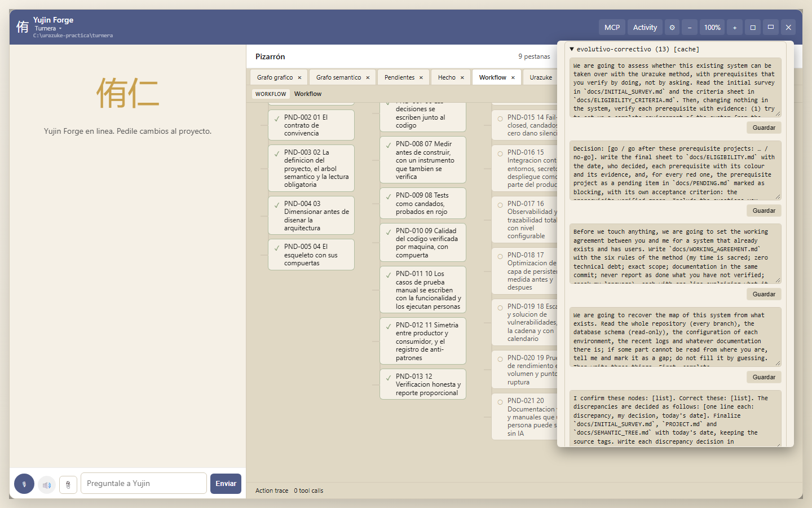The image size is (812, 508).
Task: Select the PND-008 07 Medir antes de construir card
Action: tap(423, 160)
